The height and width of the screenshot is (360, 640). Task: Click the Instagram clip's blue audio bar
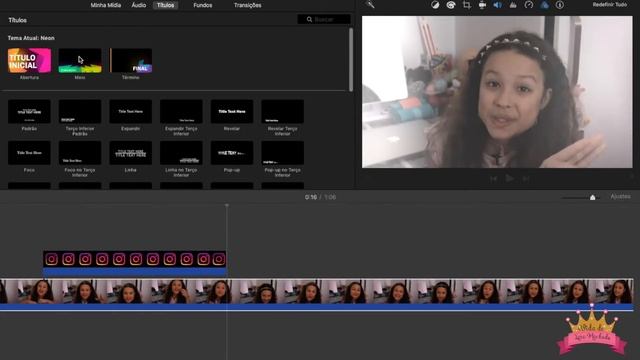coord(134,272)
